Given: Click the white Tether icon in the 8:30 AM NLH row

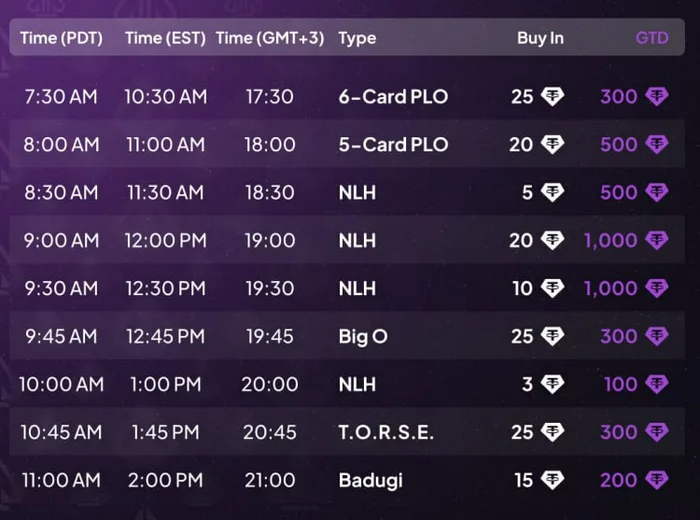Looking at the screenshot, I should tap(552, 193).
